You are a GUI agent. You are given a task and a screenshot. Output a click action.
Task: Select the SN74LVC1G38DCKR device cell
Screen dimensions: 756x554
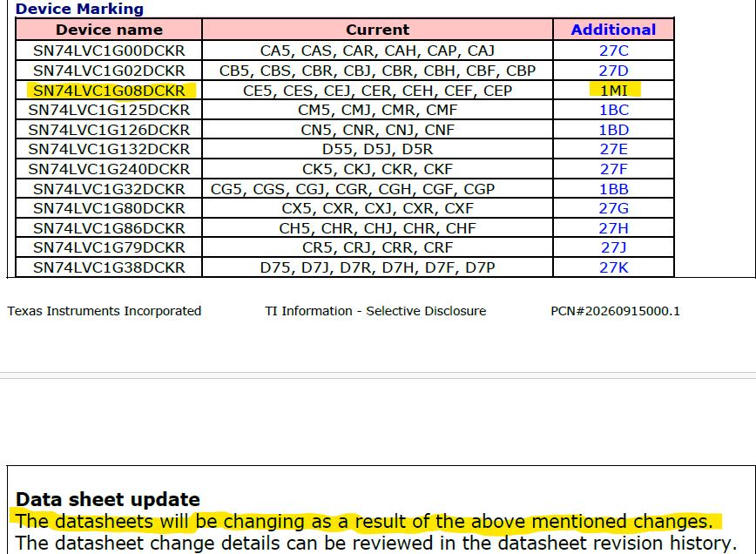pos(109,267)
